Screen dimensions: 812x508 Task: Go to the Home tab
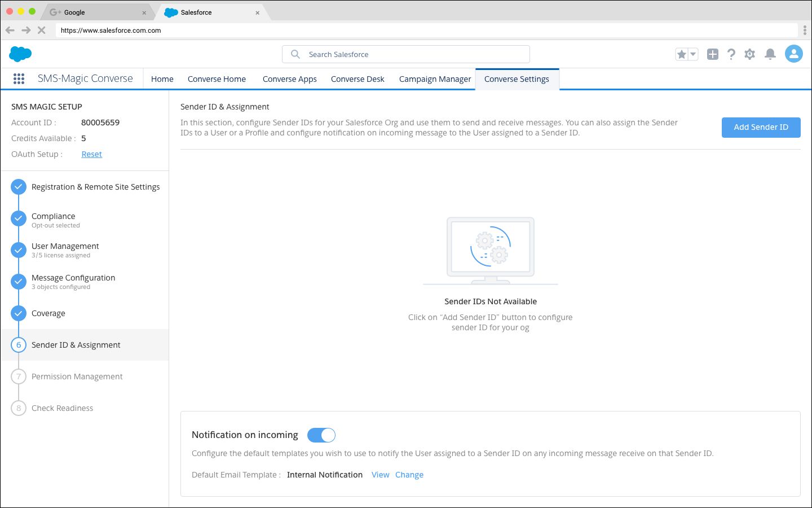click(x=162, y=79)
